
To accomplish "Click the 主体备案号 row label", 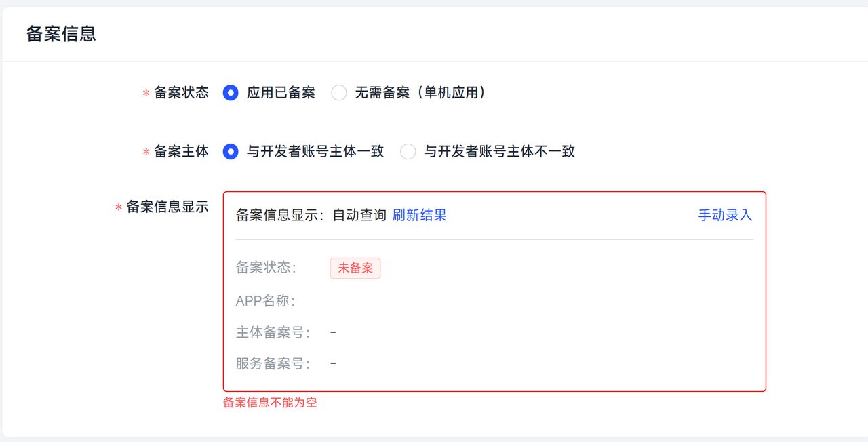I will tap(273, 333).
